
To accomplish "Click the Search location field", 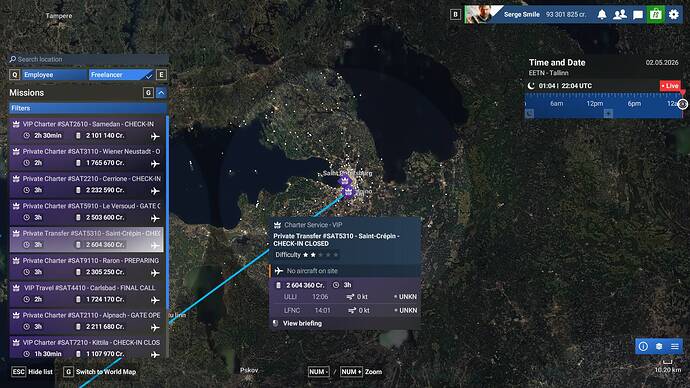I will 88,59.
